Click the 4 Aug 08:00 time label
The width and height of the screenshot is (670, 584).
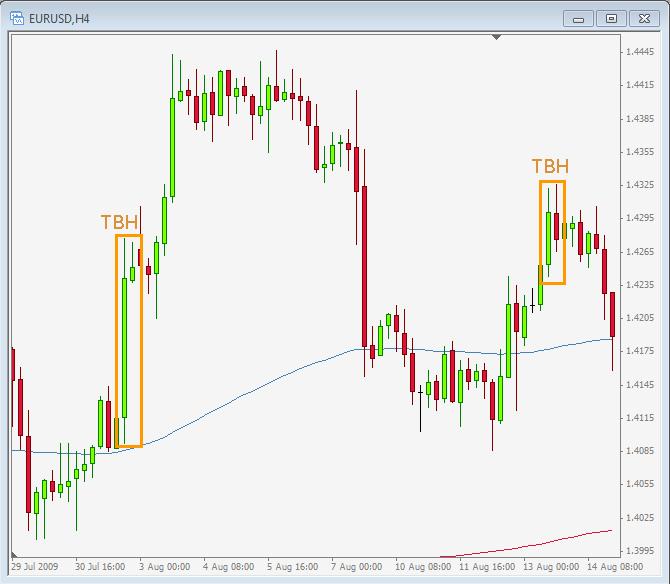click(229, 566)
